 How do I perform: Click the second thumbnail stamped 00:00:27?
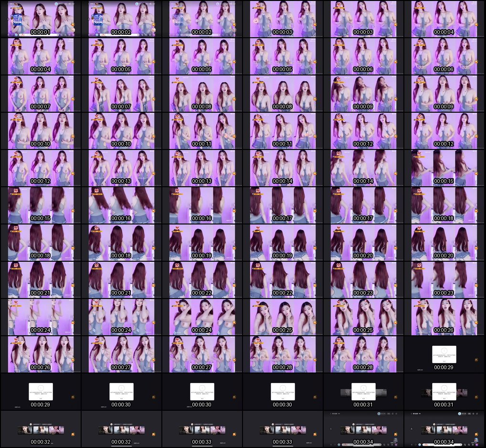tap(202, 354)
